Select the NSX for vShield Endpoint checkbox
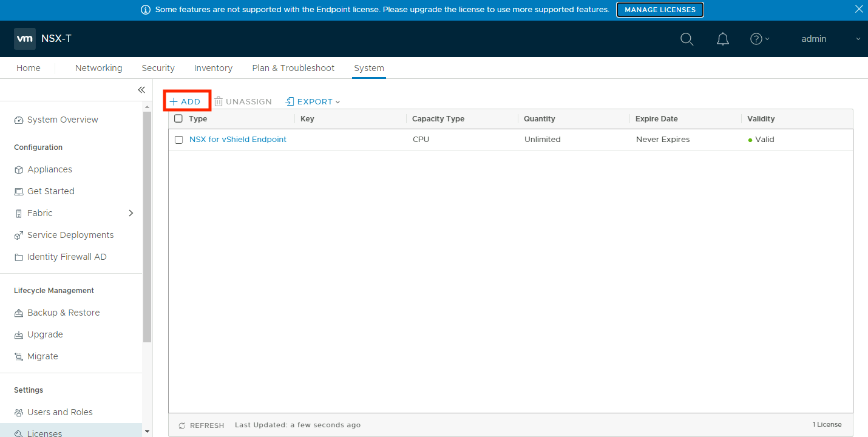 (x=178, y=140)
